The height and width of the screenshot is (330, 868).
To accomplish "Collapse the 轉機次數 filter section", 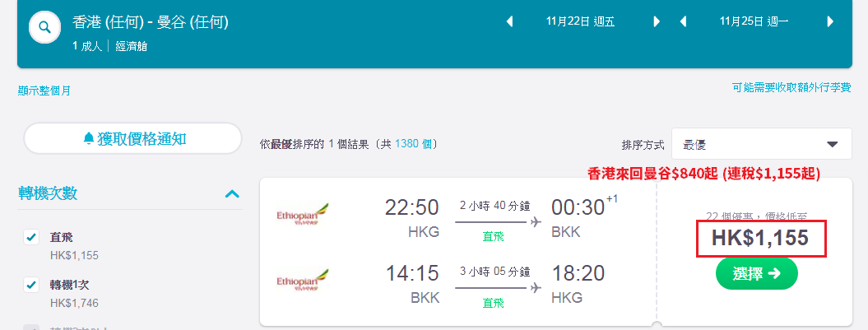I will click(233, 193).
